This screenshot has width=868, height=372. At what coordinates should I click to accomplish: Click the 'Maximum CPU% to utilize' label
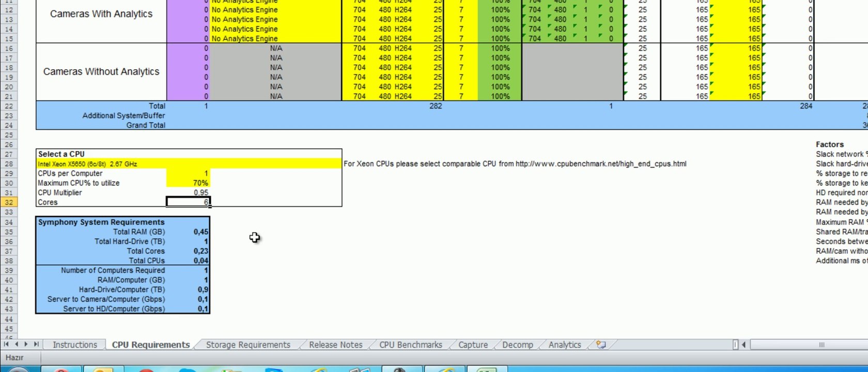tap(79, 183)
